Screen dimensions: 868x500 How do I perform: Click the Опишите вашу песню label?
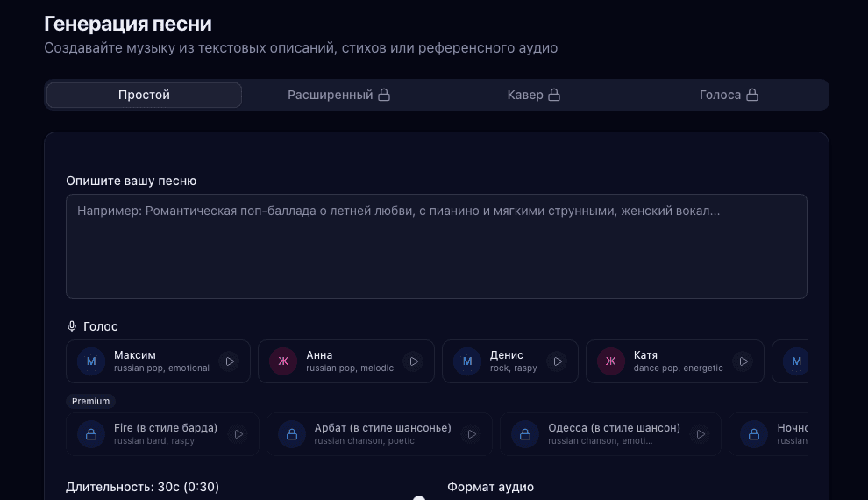132,181
